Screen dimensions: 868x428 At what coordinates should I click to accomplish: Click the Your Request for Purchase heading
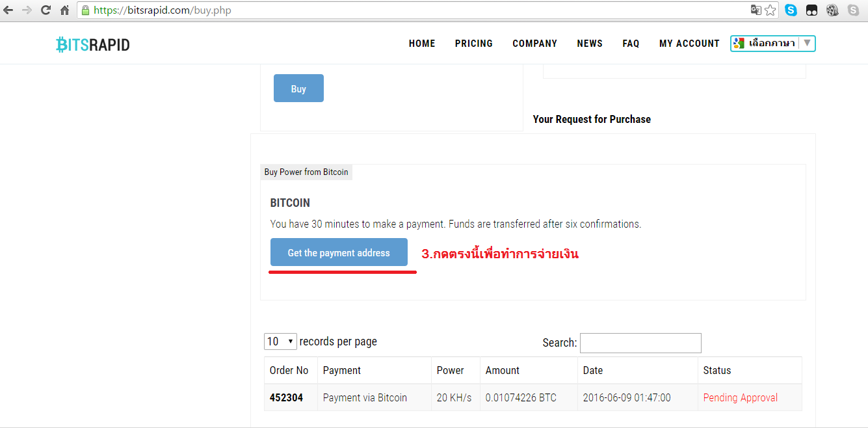pyautogui.click(x=592, y=120)
